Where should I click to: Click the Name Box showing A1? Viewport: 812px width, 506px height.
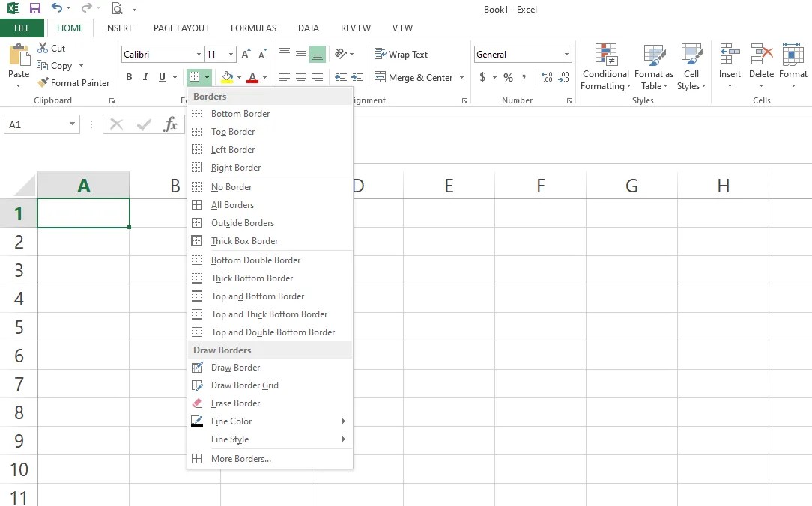tap(36, 124)
